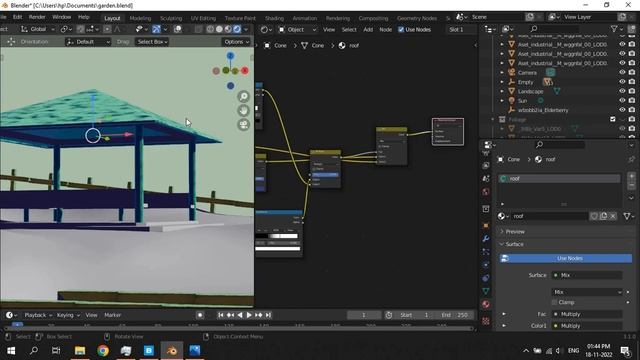This screenshot has width=640, height=360.
Task: Select material preview shading mode
Action: [228, 29]
